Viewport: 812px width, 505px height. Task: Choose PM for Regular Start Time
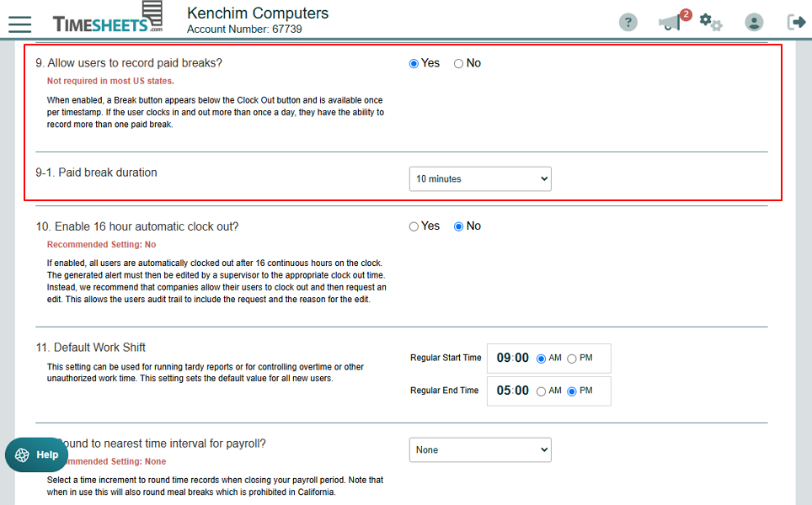point(572,359)
